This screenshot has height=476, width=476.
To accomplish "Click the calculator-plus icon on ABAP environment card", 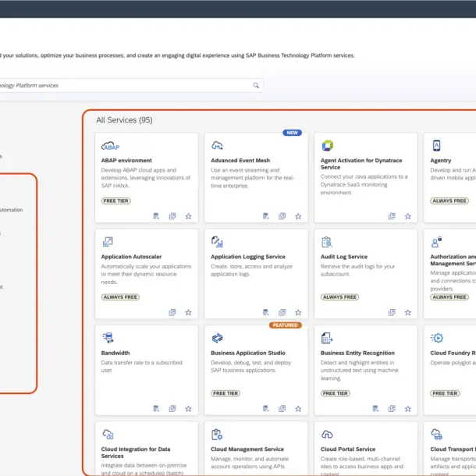I will coord(156,216).
